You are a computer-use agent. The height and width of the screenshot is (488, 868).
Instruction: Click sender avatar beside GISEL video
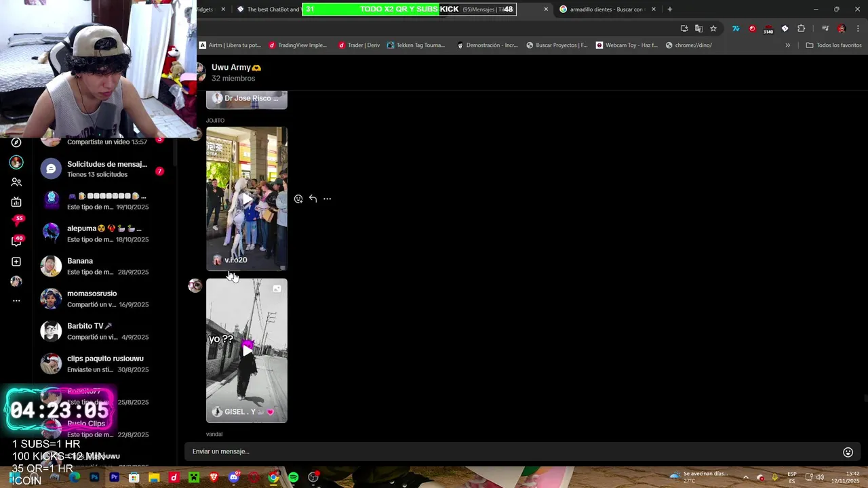point(195,285)
